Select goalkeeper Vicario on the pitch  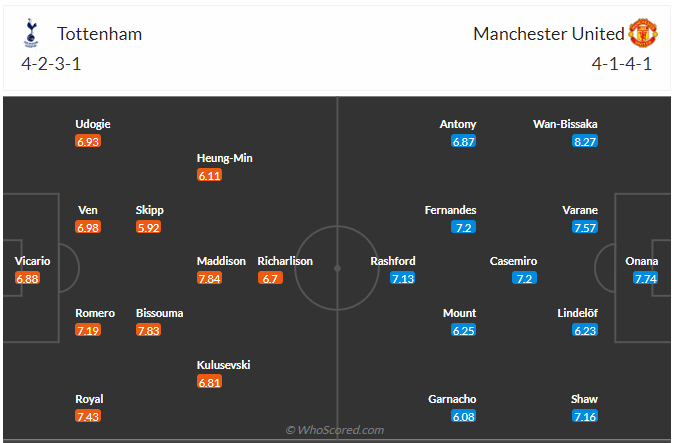point(33,261)
